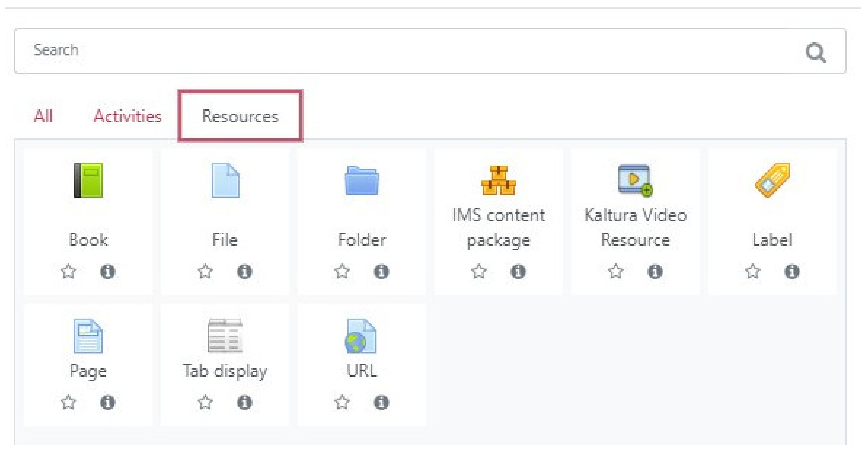Click the magnifying glass search icon

tap(816, 52)
